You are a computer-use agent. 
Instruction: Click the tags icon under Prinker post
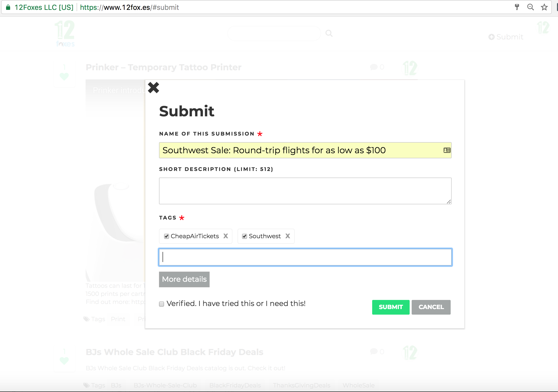click(x=87, y=319)
